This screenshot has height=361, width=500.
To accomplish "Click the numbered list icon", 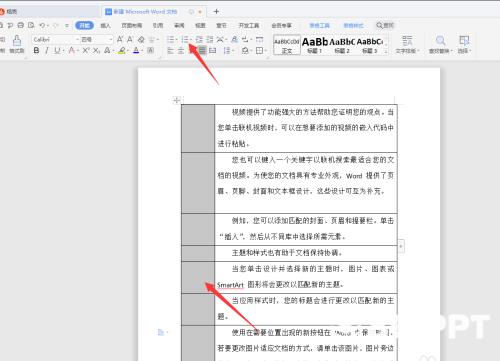I will pyautogui.click(x=185, y=40).
